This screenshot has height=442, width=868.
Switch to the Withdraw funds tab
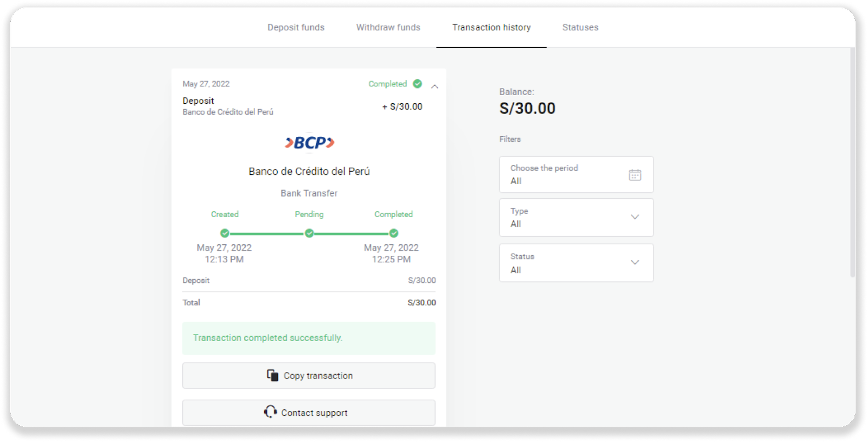click(388, 27)
